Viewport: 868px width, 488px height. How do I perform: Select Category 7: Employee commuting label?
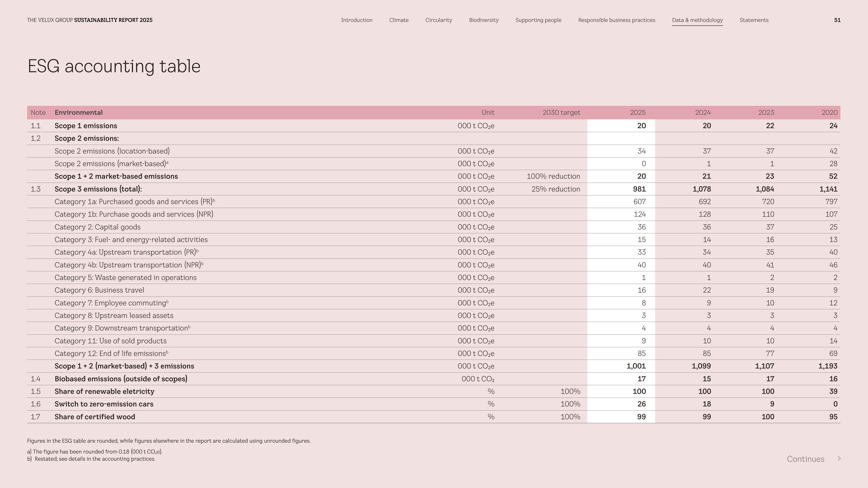(x=112, y=303)
